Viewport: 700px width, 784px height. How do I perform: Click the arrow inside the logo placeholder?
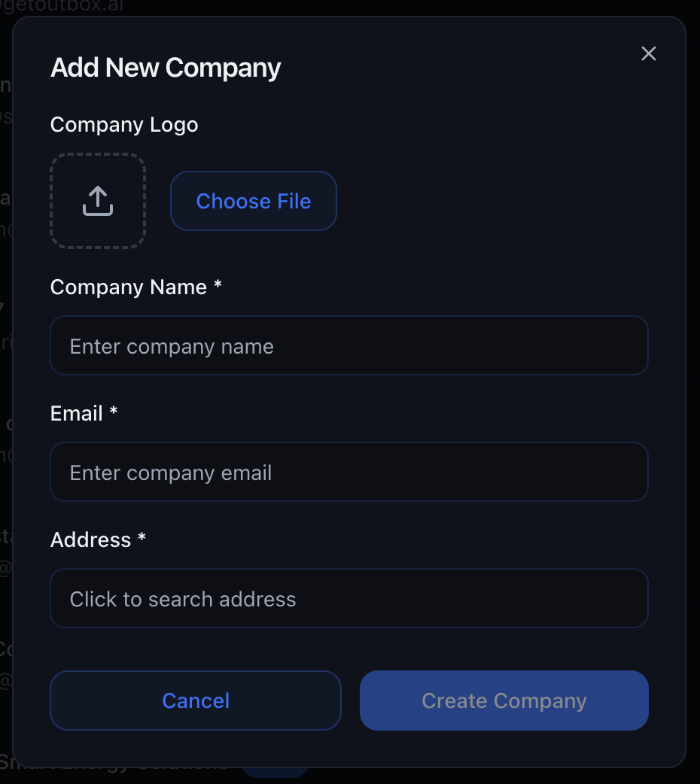[x=97, y=199]
